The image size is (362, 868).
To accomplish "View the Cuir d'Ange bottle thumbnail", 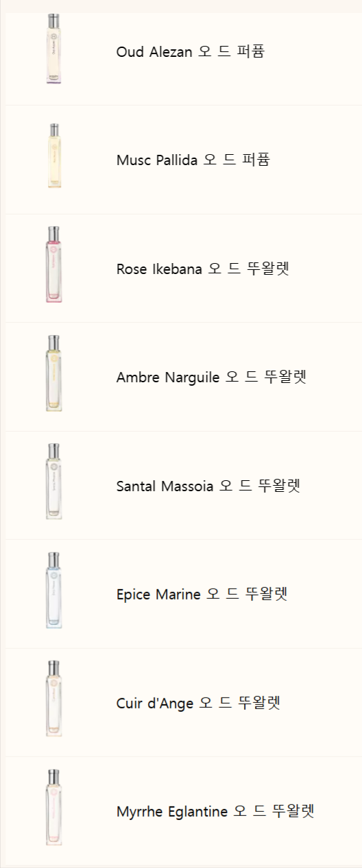I will (x=54, y=699).
